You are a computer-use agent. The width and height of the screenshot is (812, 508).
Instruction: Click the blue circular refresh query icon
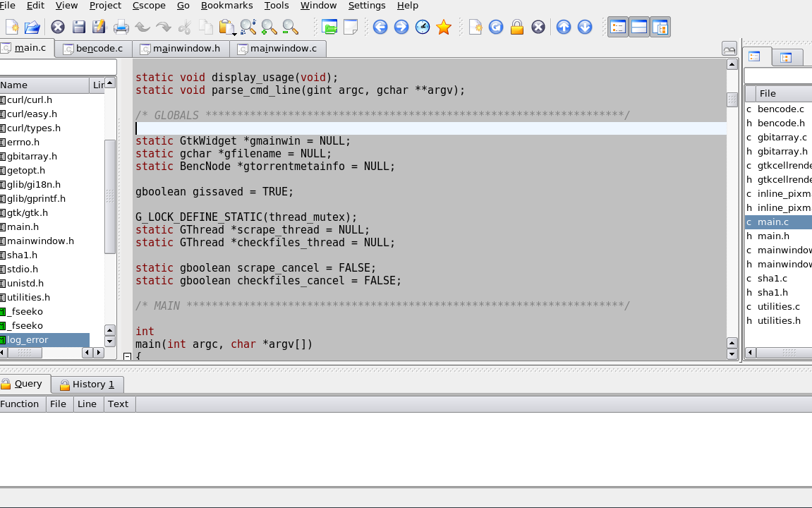tap(496, 27)
